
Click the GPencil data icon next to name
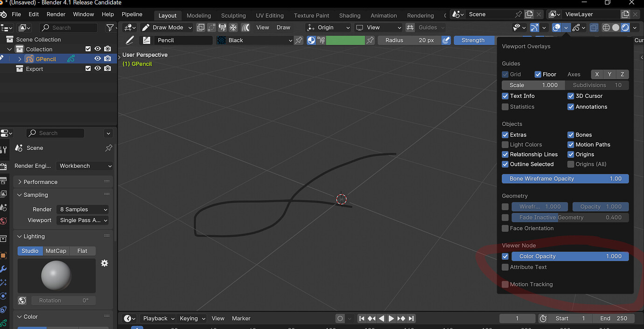[71, 59]
